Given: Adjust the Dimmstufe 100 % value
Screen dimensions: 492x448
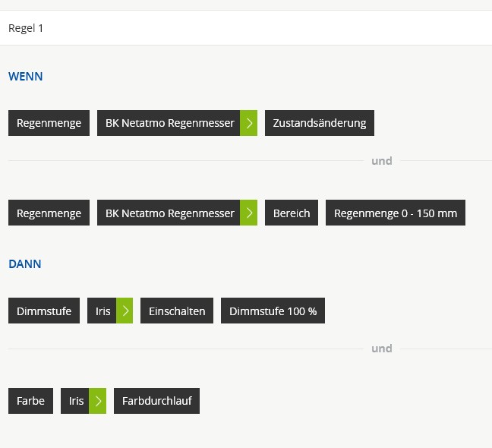Looking at the screenshot, I should point(273,311).
